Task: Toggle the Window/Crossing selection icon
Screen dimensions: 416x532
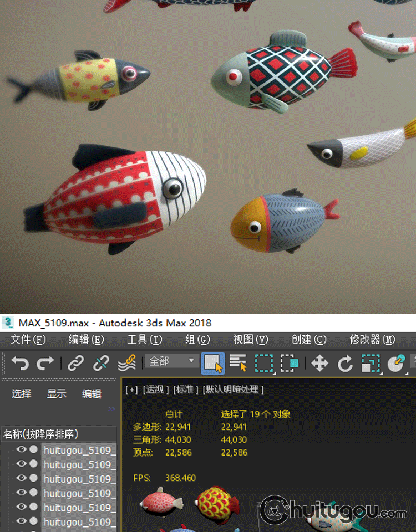Action: pos(290,364)
